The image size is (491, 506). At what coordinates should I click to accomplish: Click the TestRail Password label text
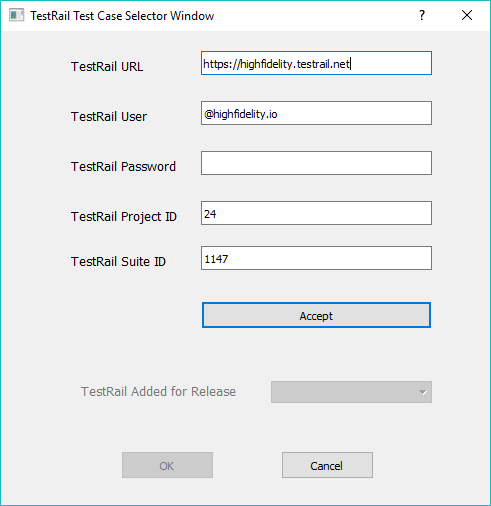coord(123,166)
